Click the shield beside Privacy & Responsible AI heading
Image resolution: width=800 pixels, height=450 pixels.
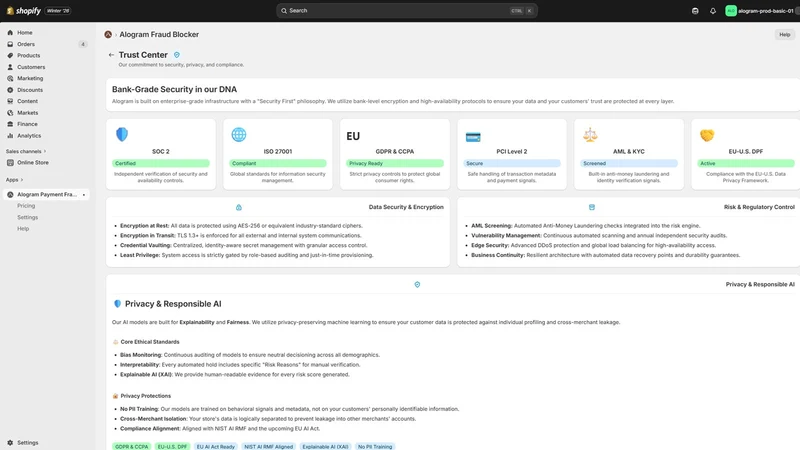click(x=117, y=304)
